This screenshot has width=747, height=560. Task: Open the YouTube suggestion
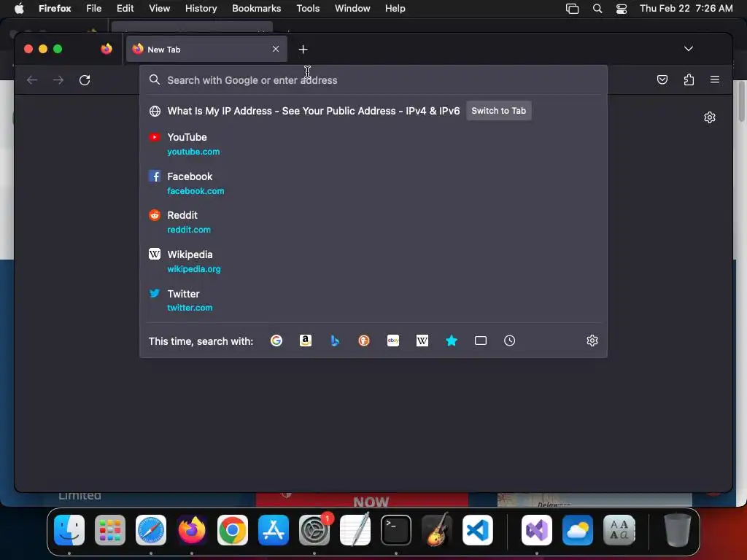[x=373, y=144]
